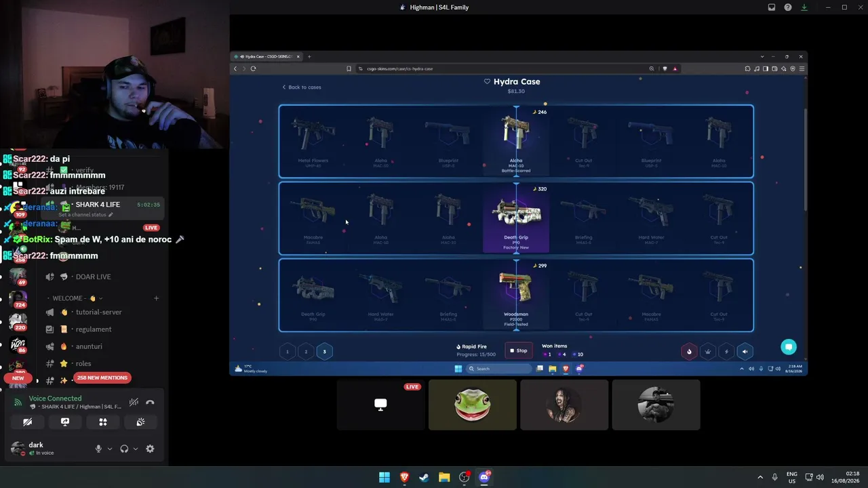Select 1 case count hexagon

tap(288, 351)
